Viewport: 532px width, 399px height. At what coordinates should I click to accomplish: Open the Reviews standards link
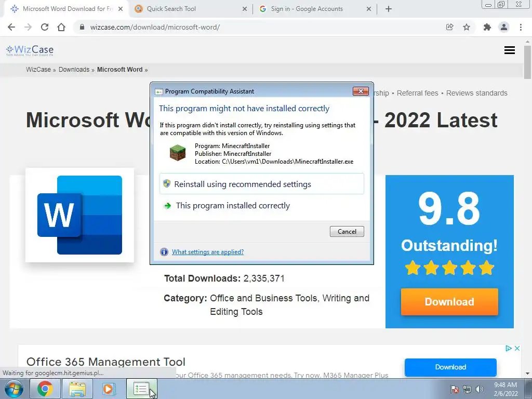(477, 93)
